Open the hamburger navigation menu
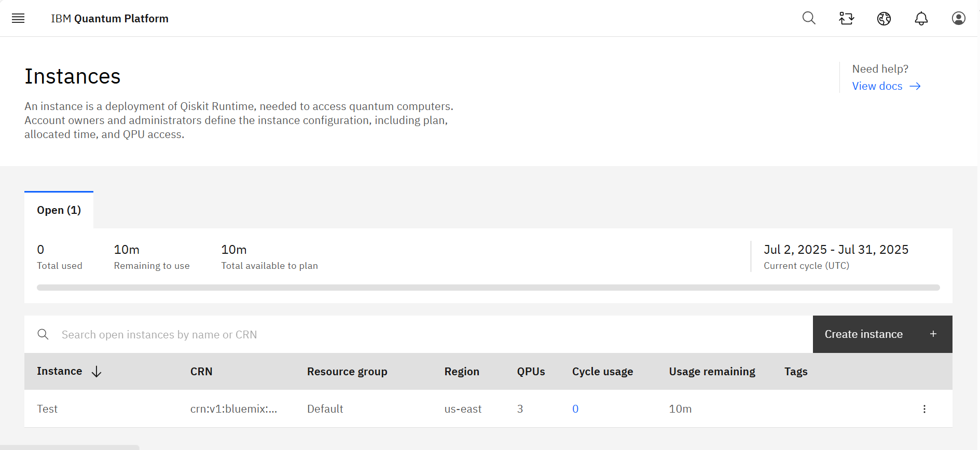This screenshot has height=450, width=980. 18,19
